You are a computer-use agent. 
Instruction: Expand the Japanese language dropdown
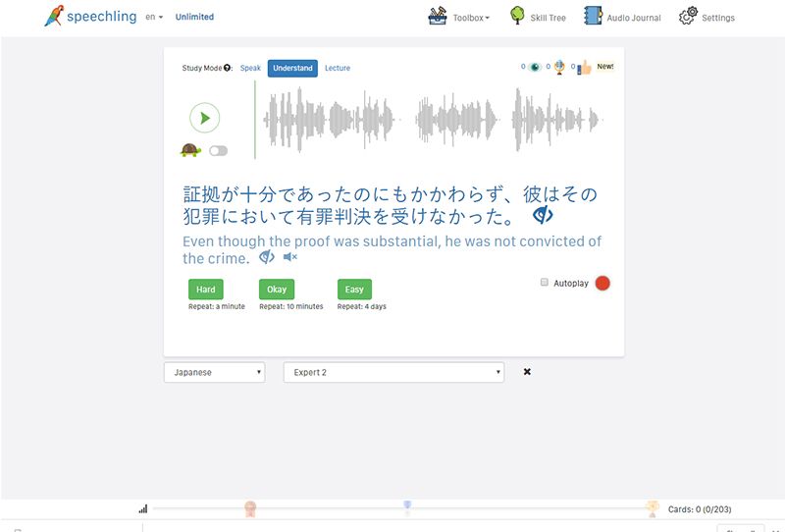click(x=214, y=372)
